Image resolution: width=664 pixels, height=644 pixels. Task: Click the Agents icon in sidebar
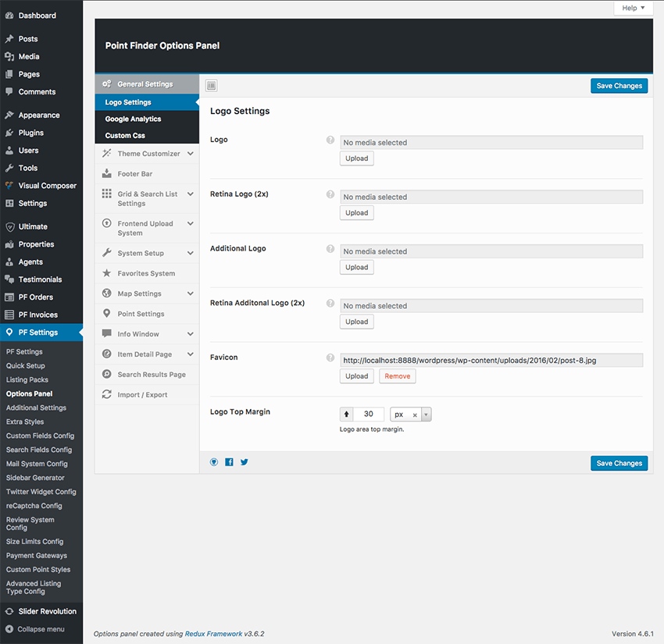[x=9, y=262]
